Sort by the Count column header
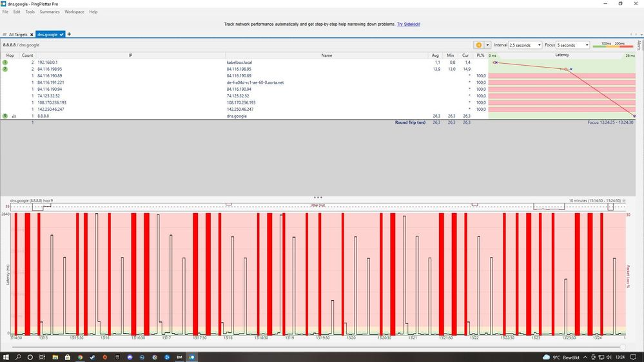Viewport: 644px width, 362px height. 28,55
